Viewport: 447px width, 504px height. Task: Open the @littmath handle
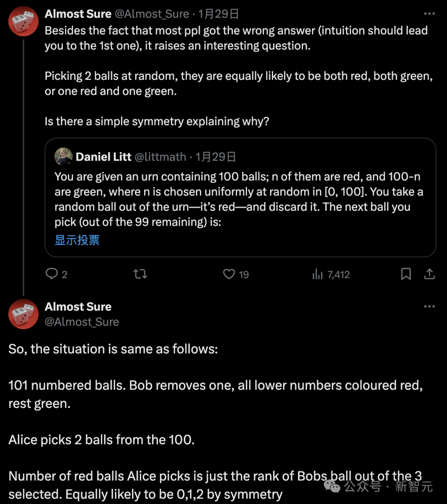tap(161, 157)
